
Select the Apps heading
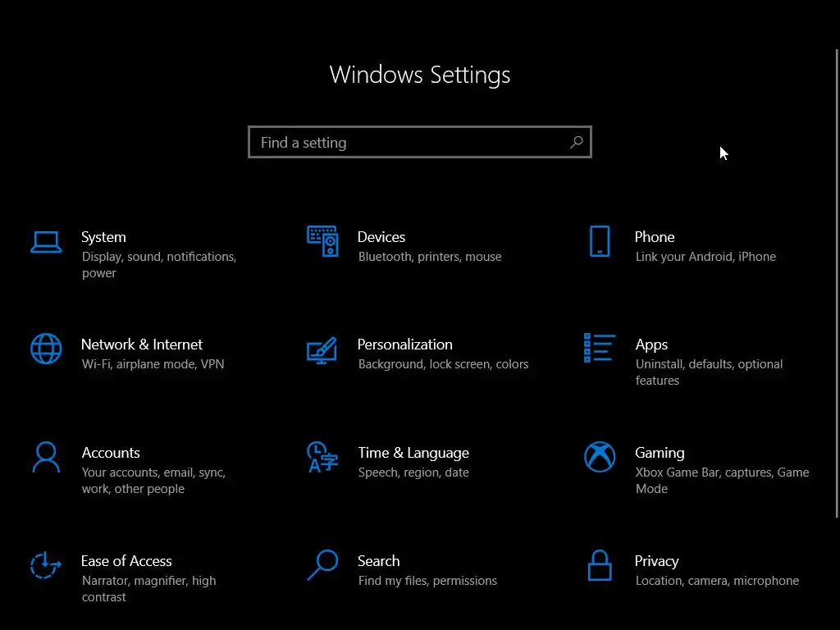(x=651, y=345)
